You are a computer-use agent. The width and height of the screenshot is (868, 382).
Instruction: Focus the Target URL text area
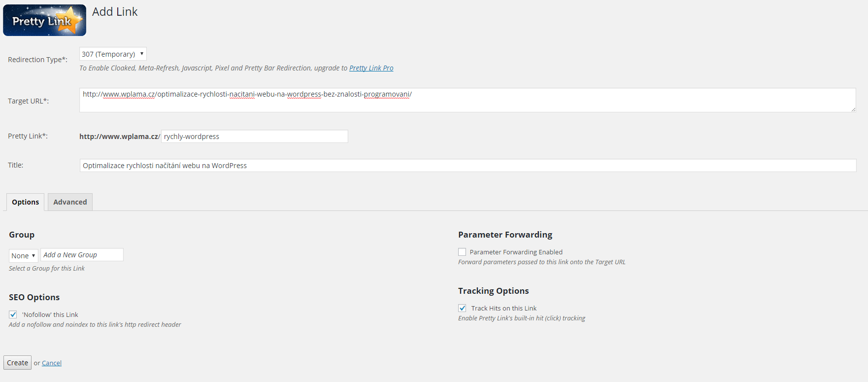(467, 100)
